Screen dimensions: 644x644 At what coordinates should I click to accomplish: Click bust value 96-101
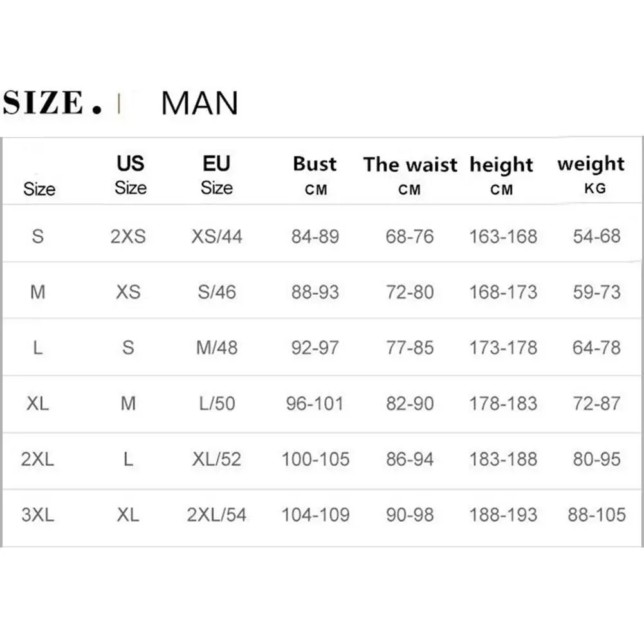pyautogui.click(x=315, y=403)
